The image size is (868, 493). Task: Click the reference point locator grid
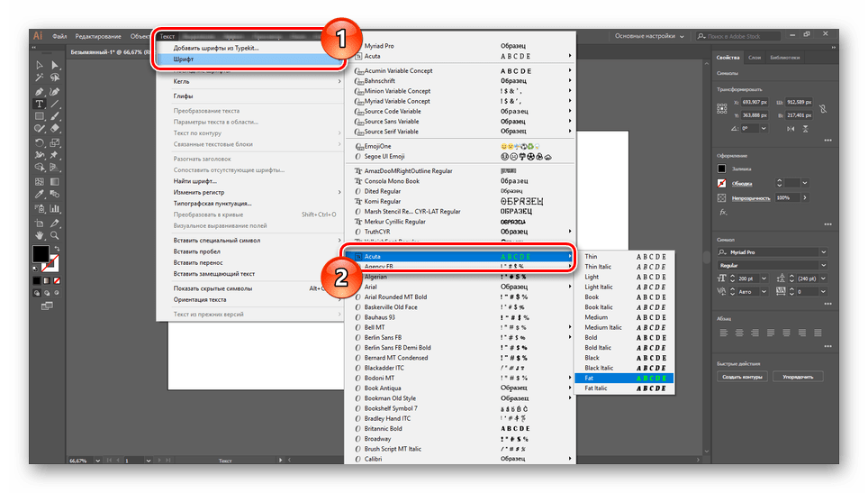pyautogui.click(x=722, y=108)
